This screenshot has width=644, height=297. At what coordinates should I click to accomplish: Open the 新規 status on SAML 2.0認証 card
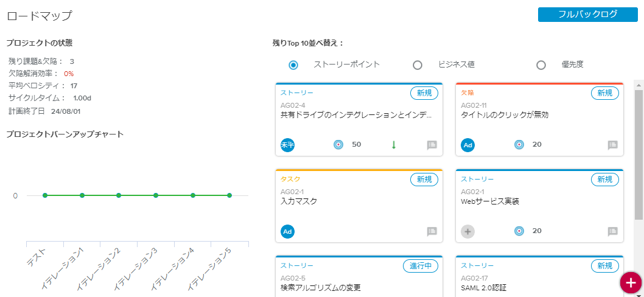(604, 266)
